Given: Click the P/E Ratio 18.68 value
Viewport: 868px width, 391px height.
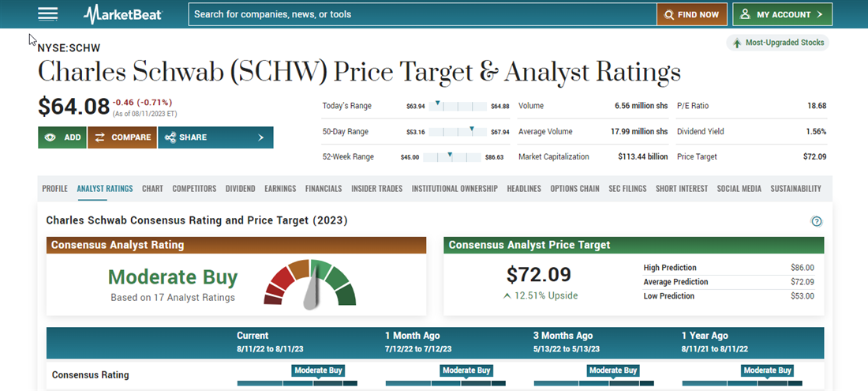Looking at the screenshot, I should (817, 106).
